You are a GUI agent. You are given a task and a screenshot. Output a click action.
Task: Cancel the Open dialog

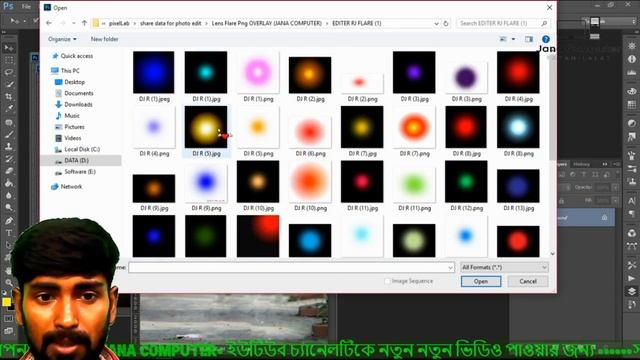click(528, 281)
